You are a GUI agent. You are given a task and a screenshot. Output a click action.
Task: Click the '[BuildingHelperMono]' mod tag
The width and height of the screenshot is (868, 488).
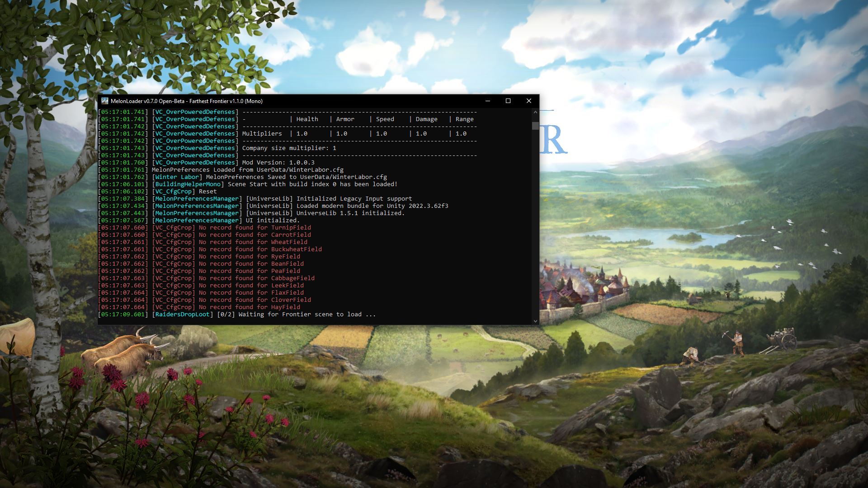(x=188, y=184)
